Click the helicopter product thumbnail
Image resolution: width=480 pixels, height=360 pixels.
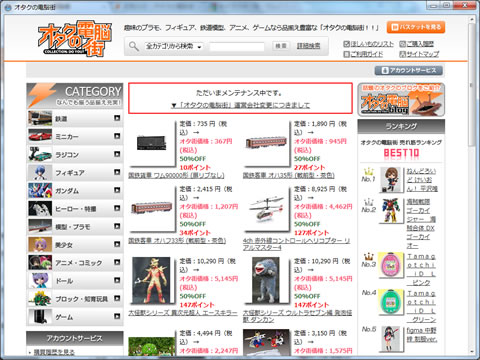point(266,209)
